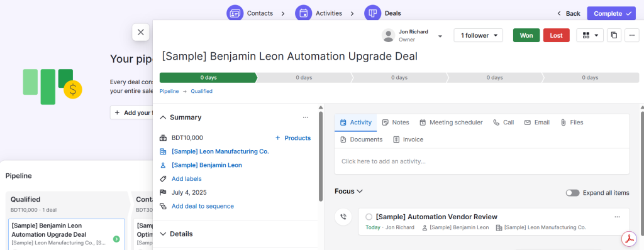Click the call activity phone icon
Viewport: 644px width, 250px height.
(343, 217)
